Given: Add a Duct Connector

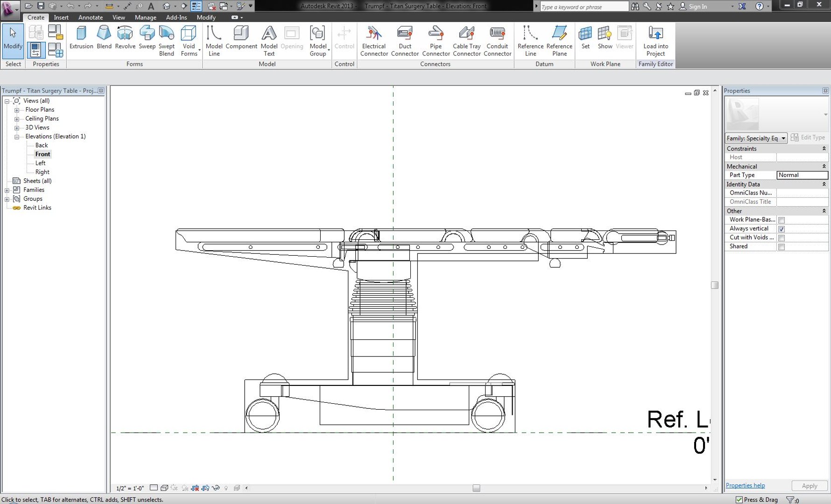Looking at the screenshot, I should pyautogui.click(x=405, y=41).
